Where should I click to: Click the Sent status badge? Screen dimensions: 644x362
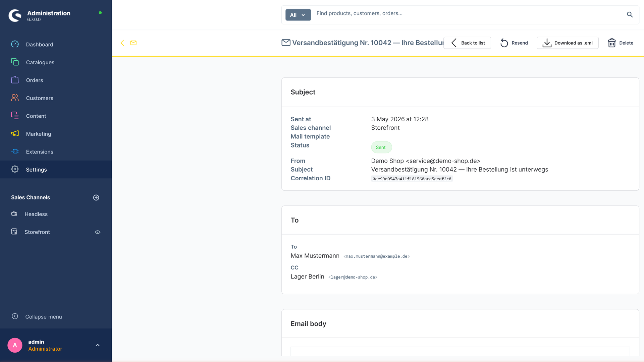click(x=381, y=147)
